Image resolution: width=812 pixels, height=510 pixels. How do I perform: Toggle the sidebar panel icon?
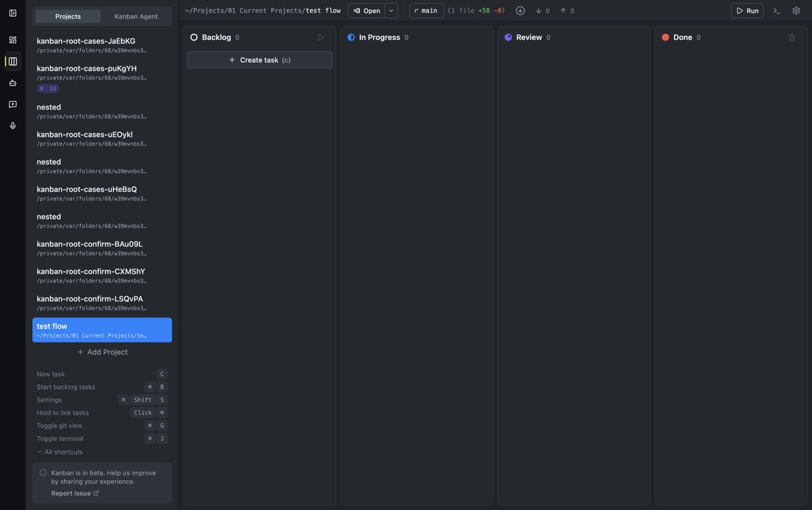tap(13, 13)
